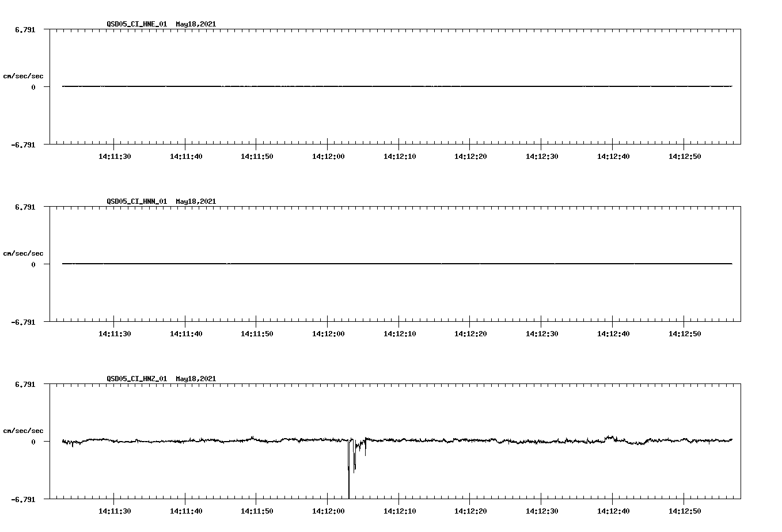782x532 pixels.
Task: Click the -6.791 lower amplitude value on the HNZ plot
Action: pyautogui.click(x=24, y=500)
